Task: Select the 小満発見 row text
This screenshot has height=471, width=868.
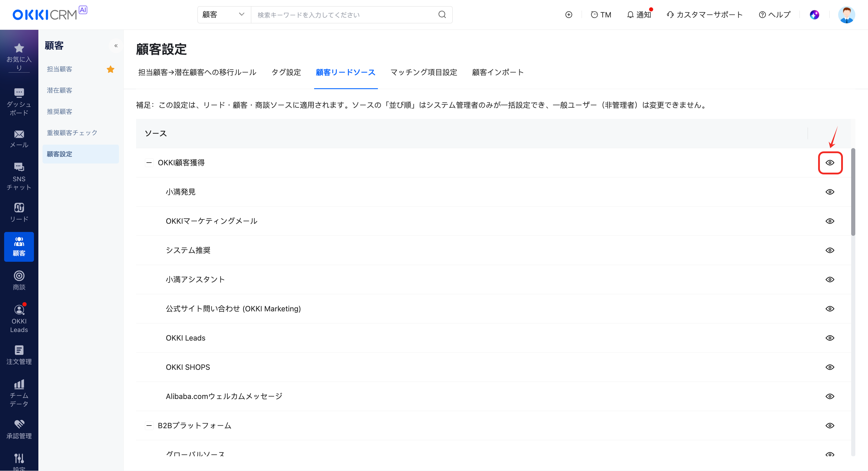Action: click(181, 192)
